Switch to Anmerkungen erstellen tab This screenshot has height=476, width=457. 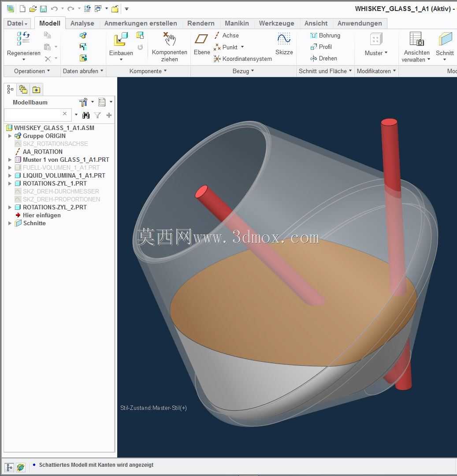141,23
